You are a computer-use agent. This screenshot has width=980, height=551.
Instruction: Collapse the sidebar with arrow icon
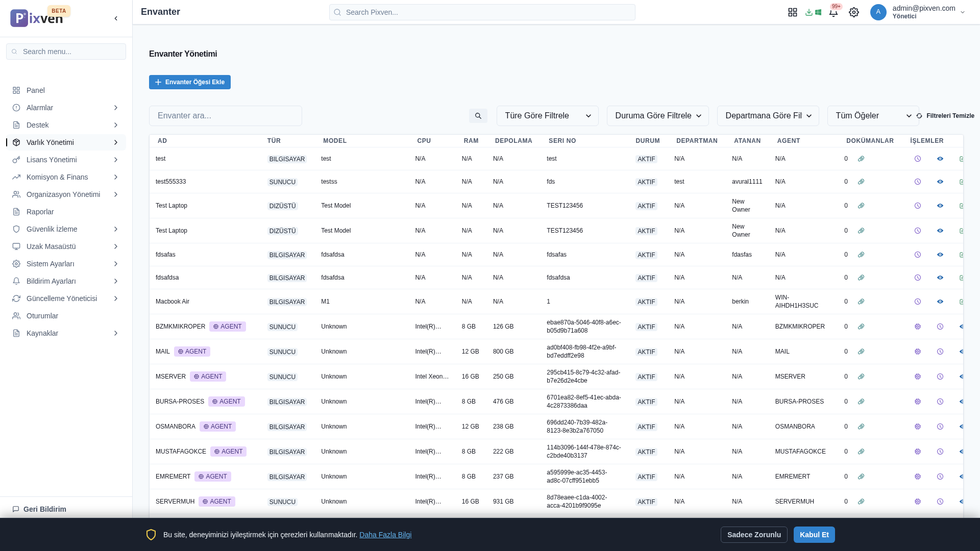click(x=116, y=18)
